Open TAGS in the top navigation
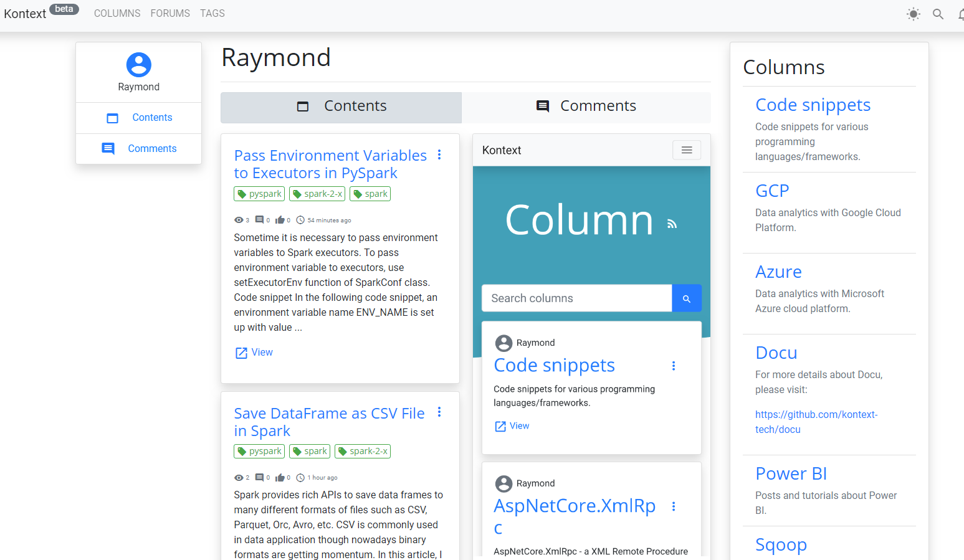This screenshot has width=964, height=560. tap(212, 13)
